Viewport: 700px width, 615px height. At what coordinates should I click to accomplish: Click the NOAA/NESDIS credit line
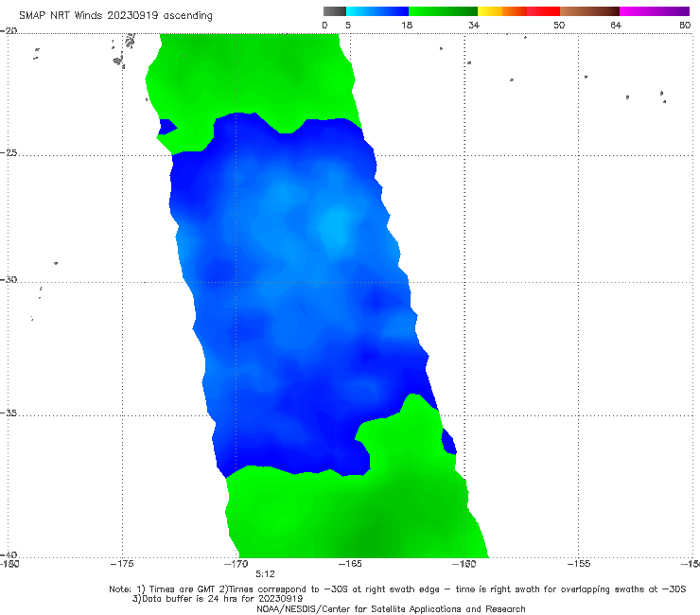click(x=391, y=609)
